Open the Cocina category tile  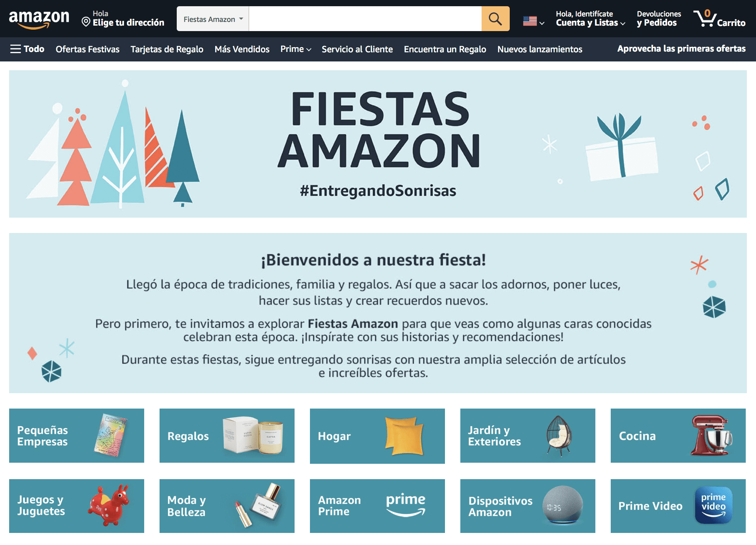coord(678,436)
